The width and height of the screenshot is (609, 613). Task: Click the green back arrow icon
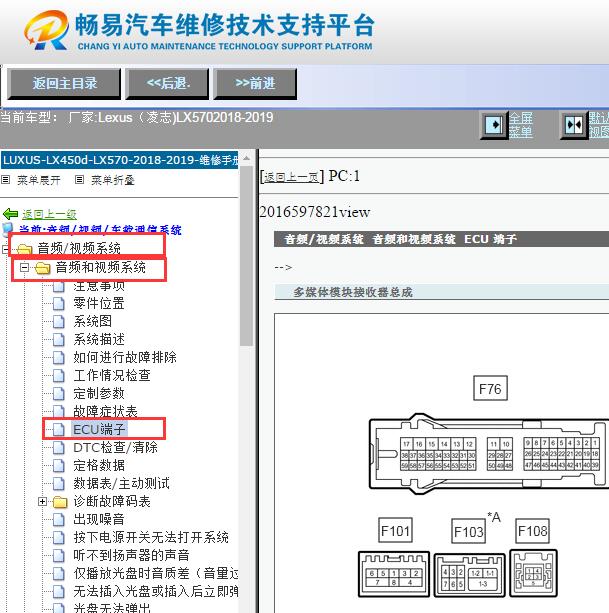click(11, 214)
